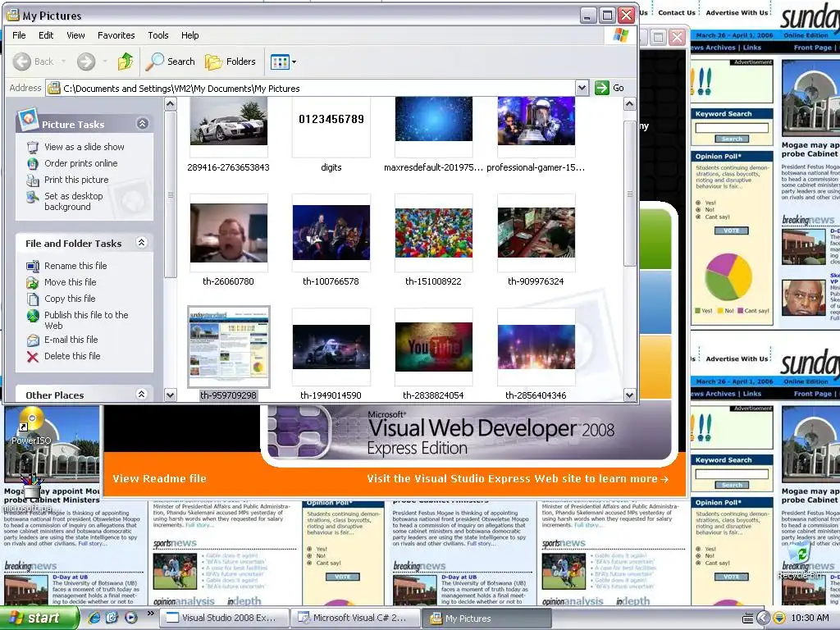Click View Readme file in Visual Studio window
Screen dimensions: 840x630
click(x=160, y=478)
